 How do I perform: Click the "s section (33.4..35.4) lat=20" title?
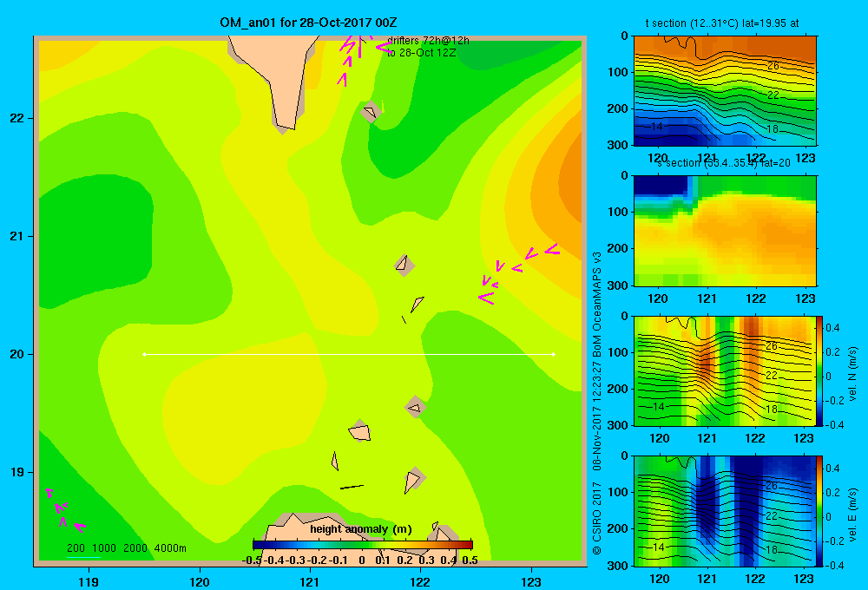[x=724, y=163]
